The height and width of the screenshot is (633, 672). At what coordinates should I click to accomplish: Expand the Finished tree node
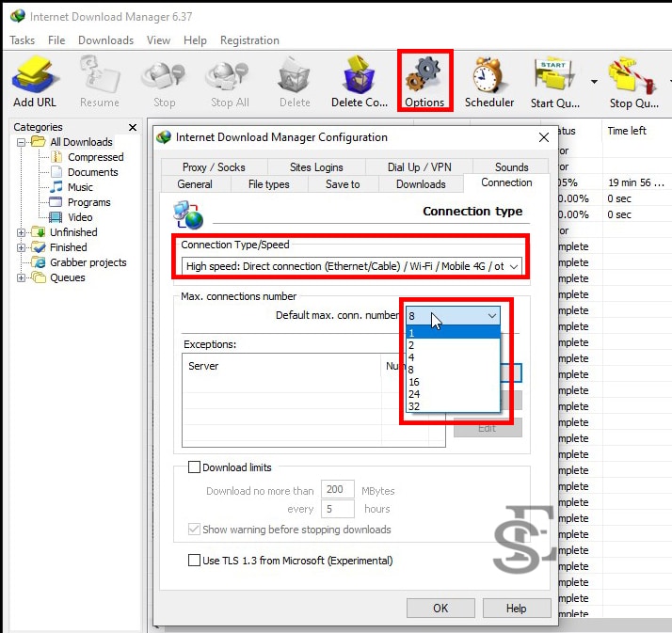pos(21,247)
